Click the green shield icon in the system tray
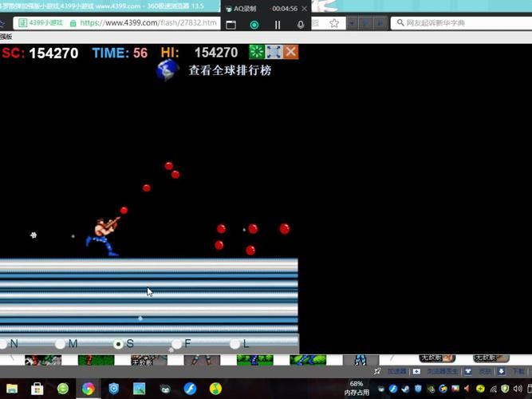Viewport: 532px width, 399px height. [505, 389]
